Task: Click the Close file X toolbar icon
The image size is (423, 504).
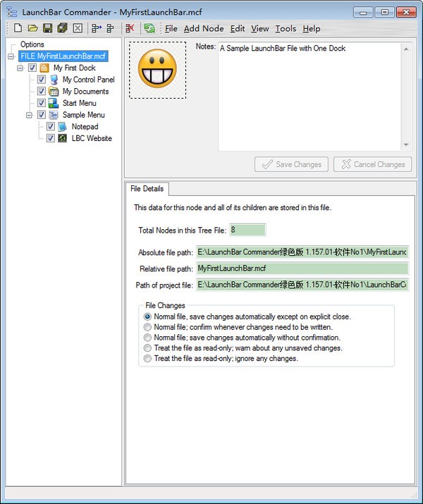Action: click(78, 28)
